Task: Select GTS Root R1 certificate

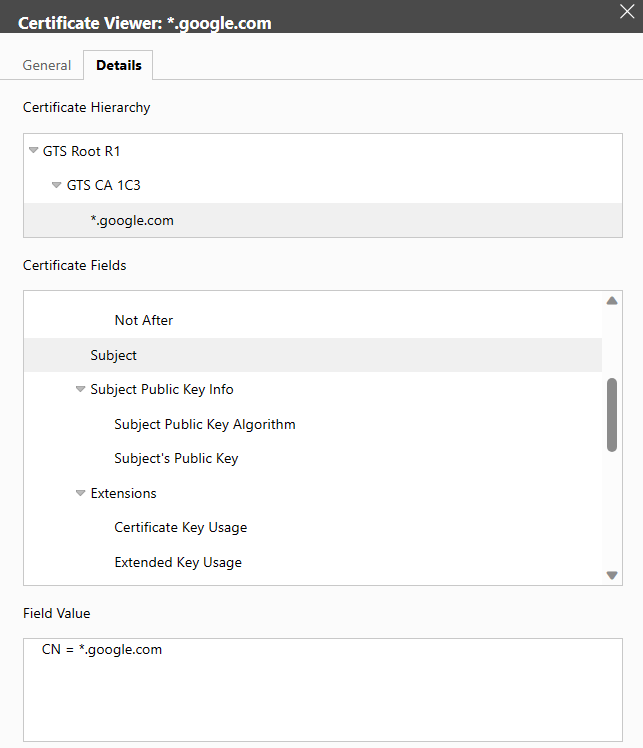Action: point(82,151)
